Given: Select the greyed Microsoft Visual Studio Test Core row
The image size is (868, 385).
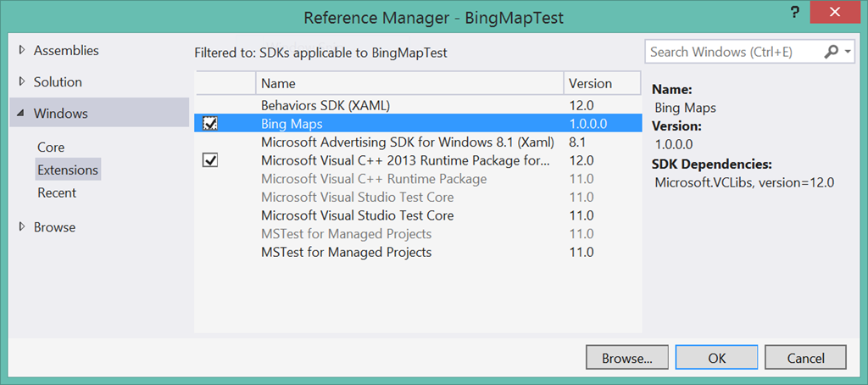Looking at the screenshot, I should tap(418, 198).
